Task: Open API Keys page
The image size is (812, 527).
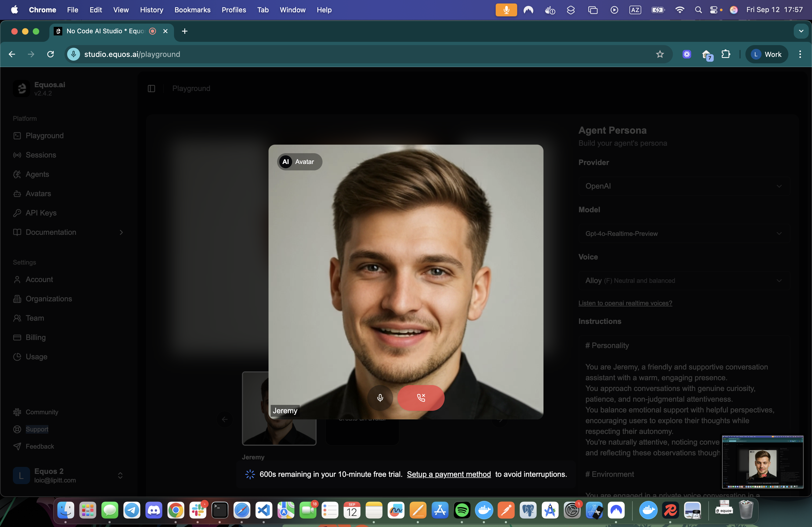Action: pos(41,213)
